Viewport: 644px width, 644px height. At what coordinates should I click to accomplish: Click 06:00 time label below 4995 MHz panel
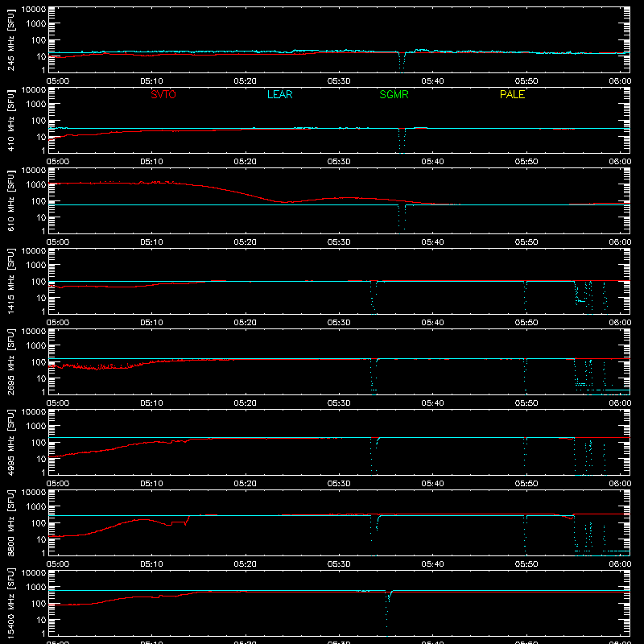pyautogui.click(x=620, y=484)
